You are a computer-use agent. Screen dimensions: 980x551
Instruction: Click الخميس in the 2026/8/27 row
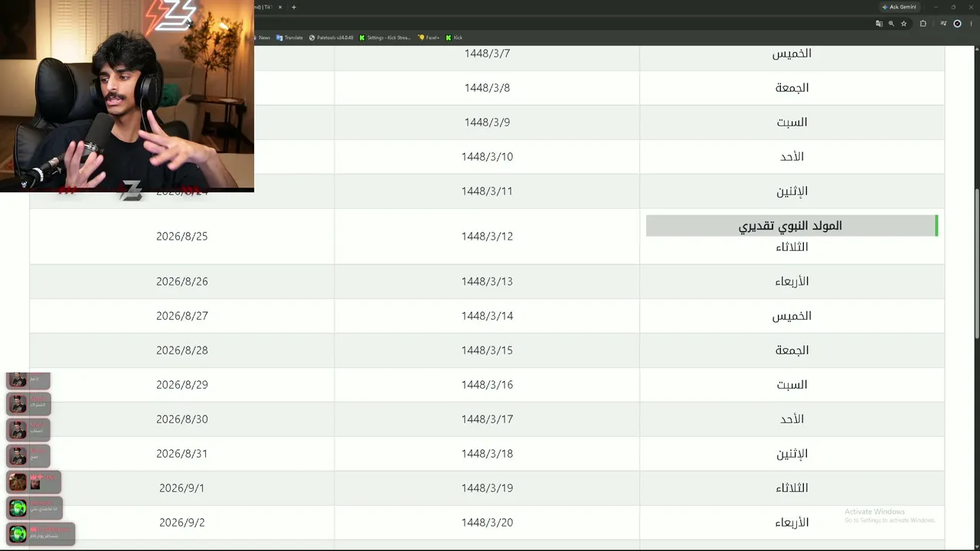point(792,316)
